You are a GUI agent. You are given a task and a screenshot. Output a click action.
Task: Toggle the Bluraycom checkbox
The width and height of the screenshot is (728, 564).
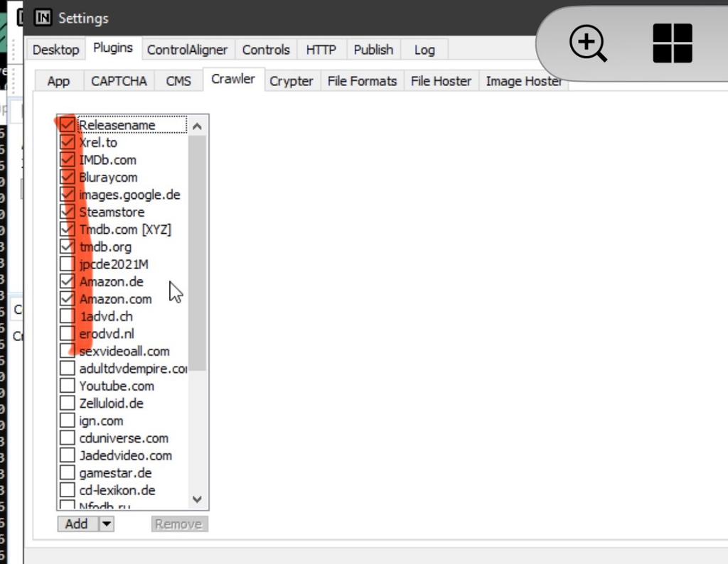pyautogui.click(x=68, y=177)
